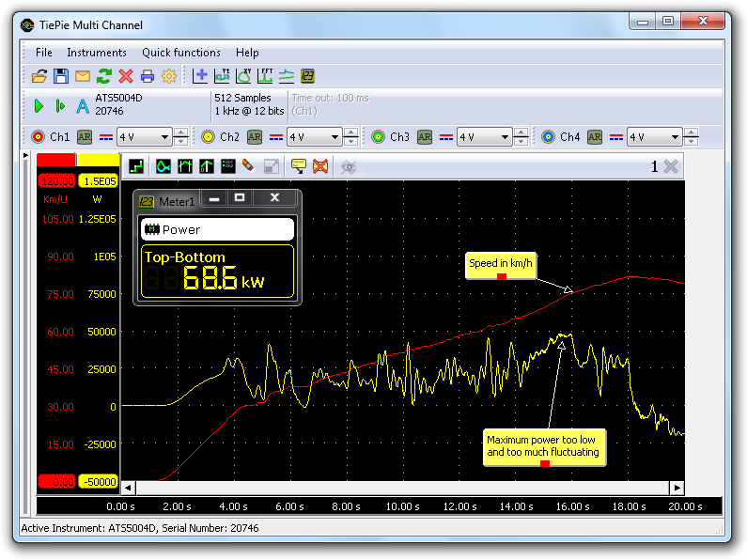
Task: Click the delete comment balloon icon
Action: coord(320,166)
